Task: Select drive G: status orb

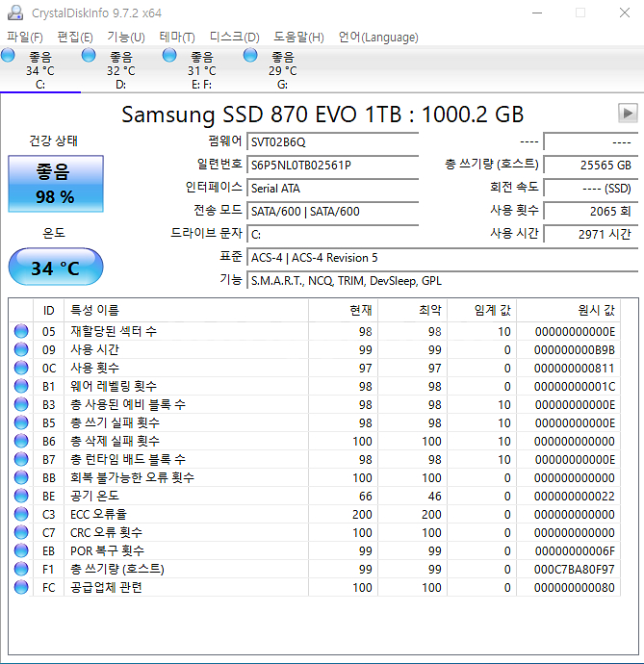Action: click(251, 56)
